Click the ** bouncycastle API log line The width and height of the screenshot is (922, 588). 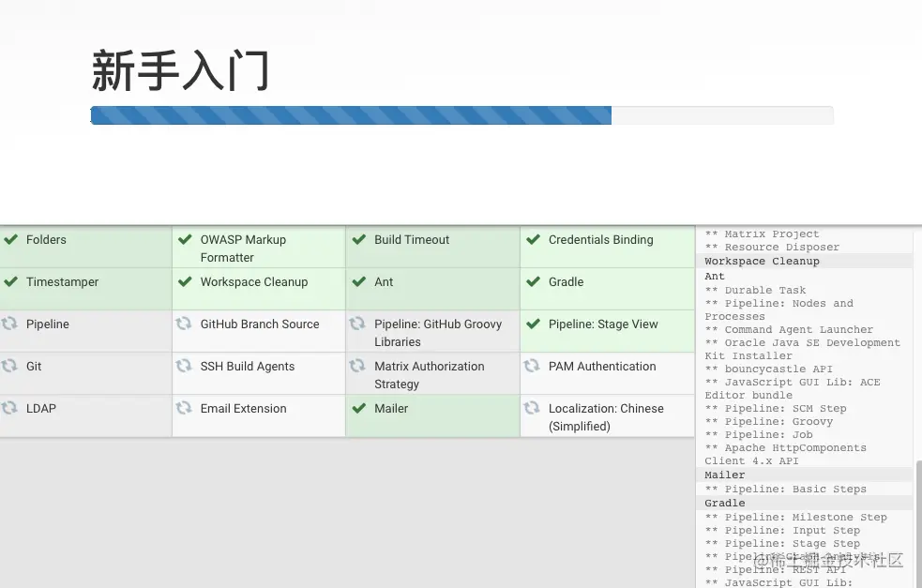[768, 369]
